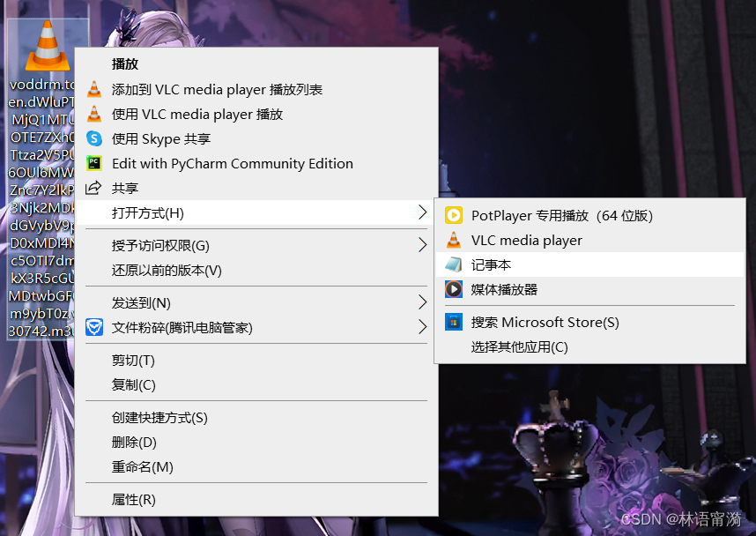Choose 播放 at top of the context menu
This screenshot has width=756, height=536.
point(257,63)
